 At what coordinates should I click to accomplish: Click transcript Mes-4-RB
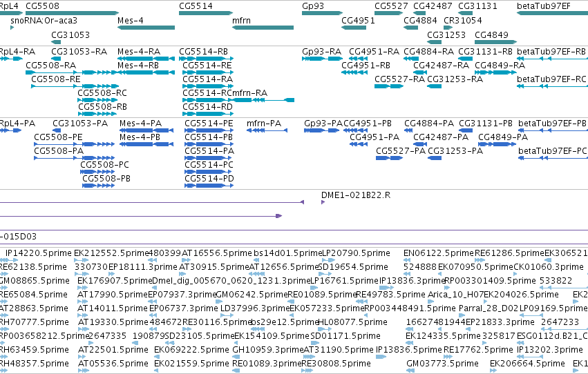[x=138, y=65]
